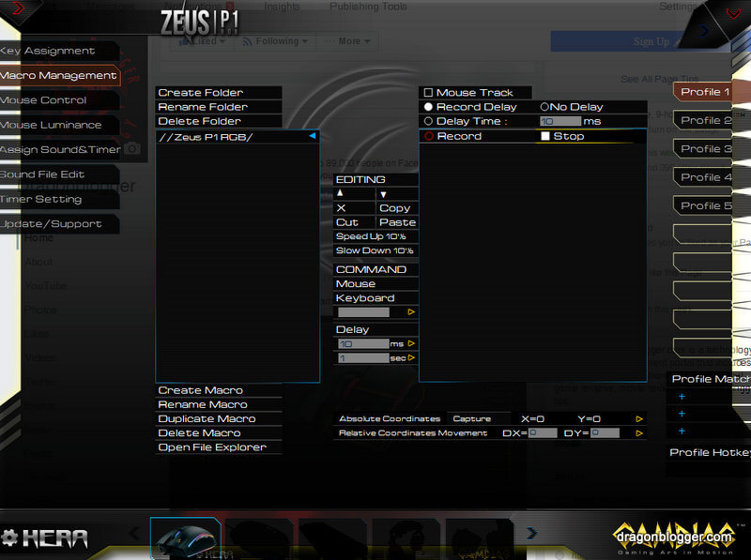This screenshot has width=751, height=560.
Task: Open Assign Sound&Timer section
Action: (60, 150)
